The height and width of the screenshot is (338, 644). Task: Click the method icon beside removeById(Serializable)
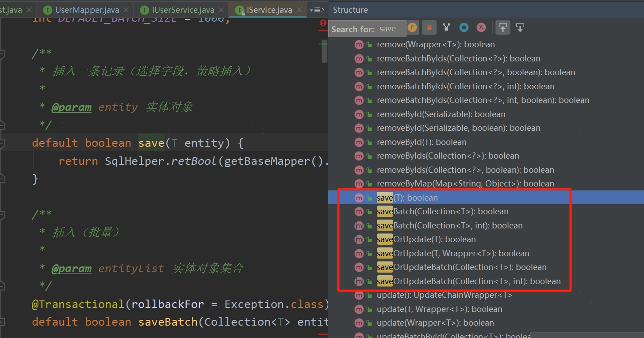[359, 114]
